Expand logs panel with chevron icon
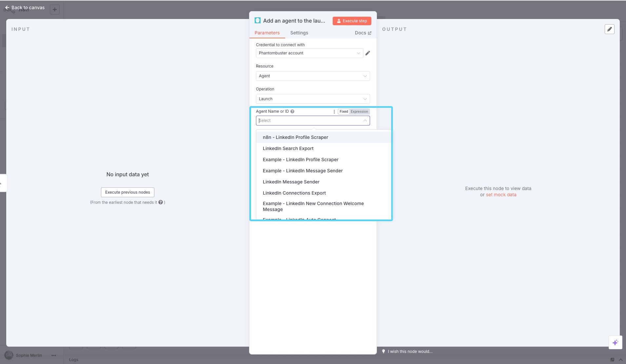 click(x=620, y=360)
